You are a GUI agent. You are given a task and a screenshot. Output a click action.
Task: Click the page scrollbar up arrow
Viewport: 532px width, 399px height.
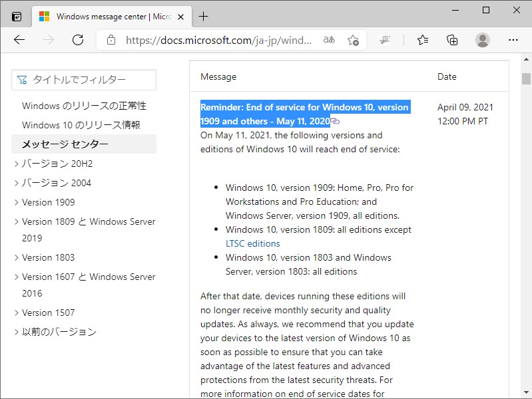point(526,59)
